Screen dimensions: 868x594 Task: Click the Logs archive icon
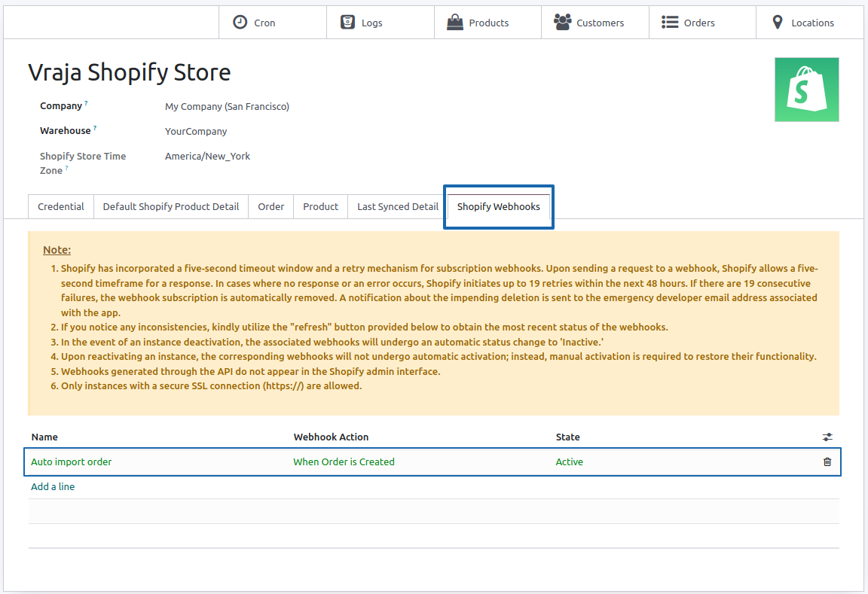point(347,22)
